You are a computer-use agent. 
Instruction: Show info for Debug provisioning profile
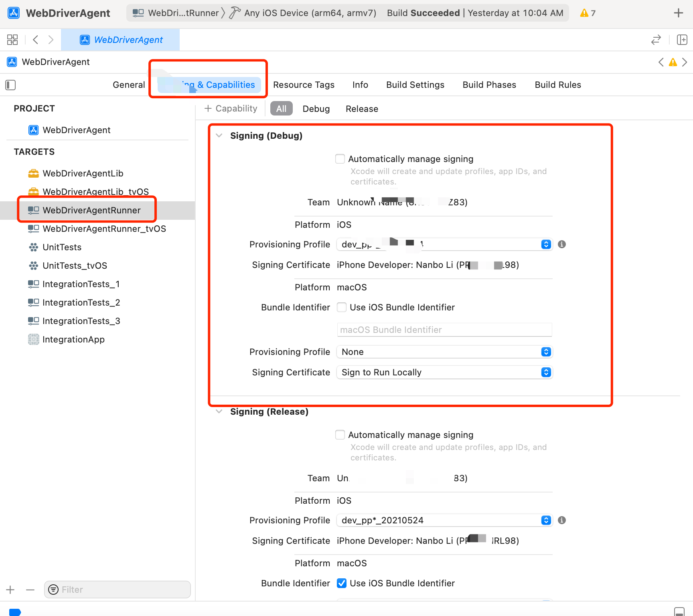coord(562,244)
